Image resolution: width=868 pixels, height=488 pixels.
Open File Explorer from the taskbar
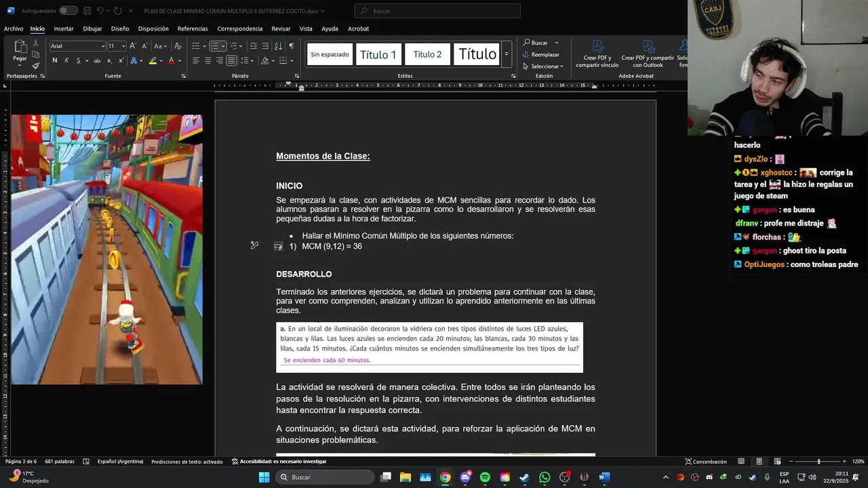(x=406, y=477)
